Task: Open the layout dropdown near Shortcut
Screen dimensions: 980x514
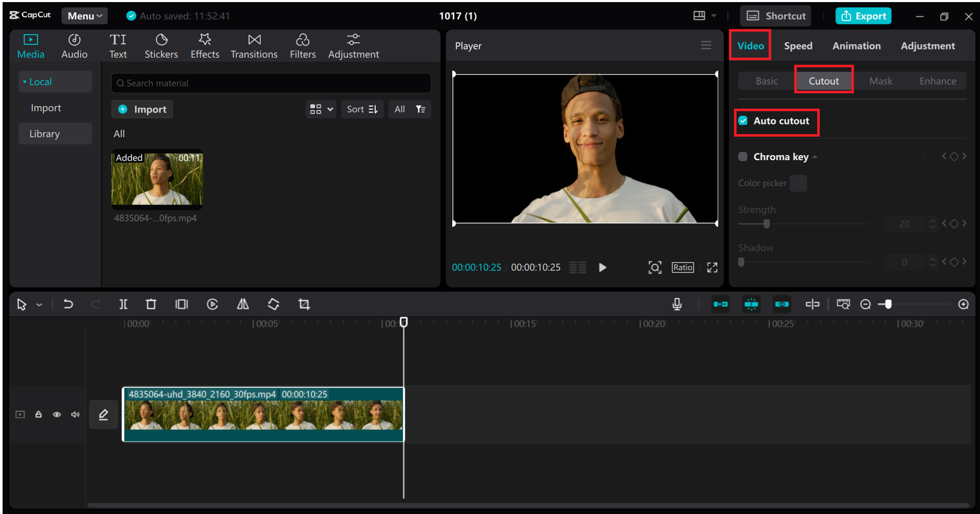Action: coord(705,16)
